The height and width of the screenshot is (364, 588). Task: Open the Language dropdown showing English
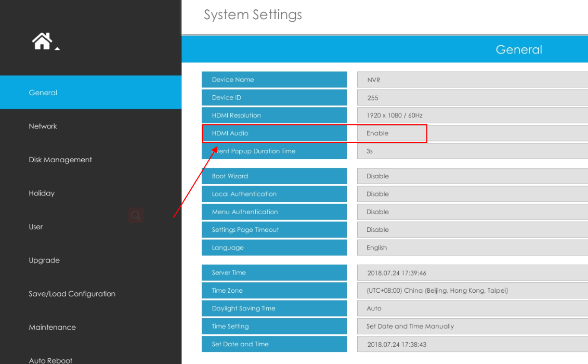(472, 248)
